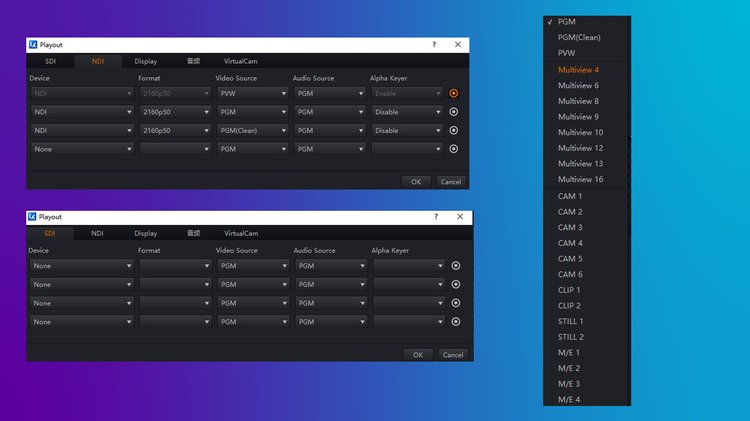Click the last row output circle in the SDI dialog

coord(456,322)
